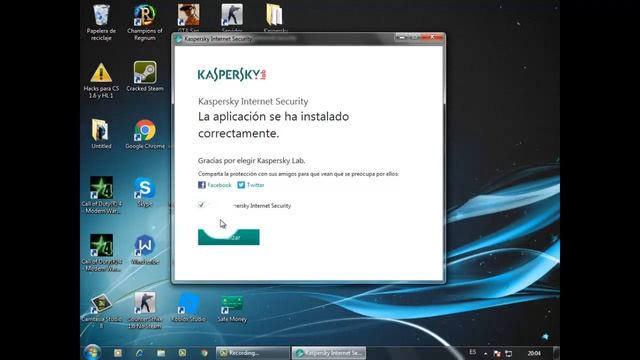The height and width of the screenshot is (360, 640).
Task: Open the Safe Money desktop shortcut
Action: click(x=232, y=309)
